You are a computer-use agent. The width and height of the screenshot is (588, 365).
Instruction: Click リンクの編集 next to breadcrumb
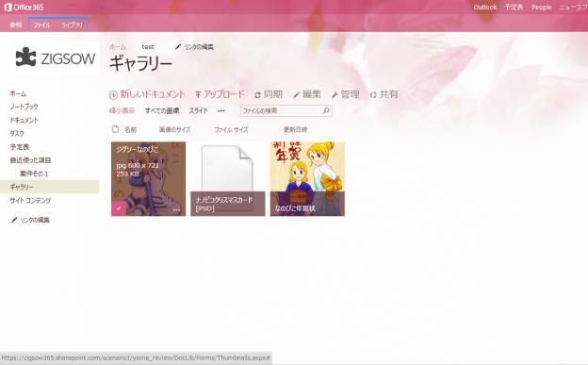pyautogui.click(x=199, y=47)
